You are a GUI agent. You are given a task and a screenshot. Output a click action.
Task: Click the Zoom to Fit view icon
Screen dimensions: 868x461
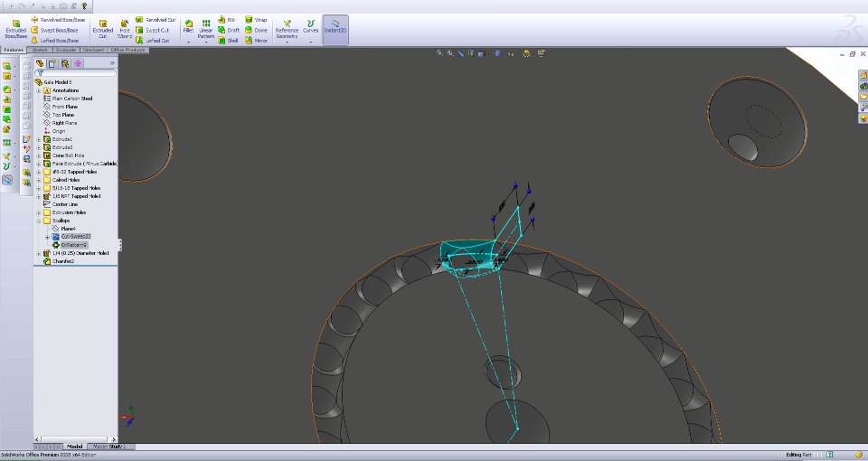439,53
